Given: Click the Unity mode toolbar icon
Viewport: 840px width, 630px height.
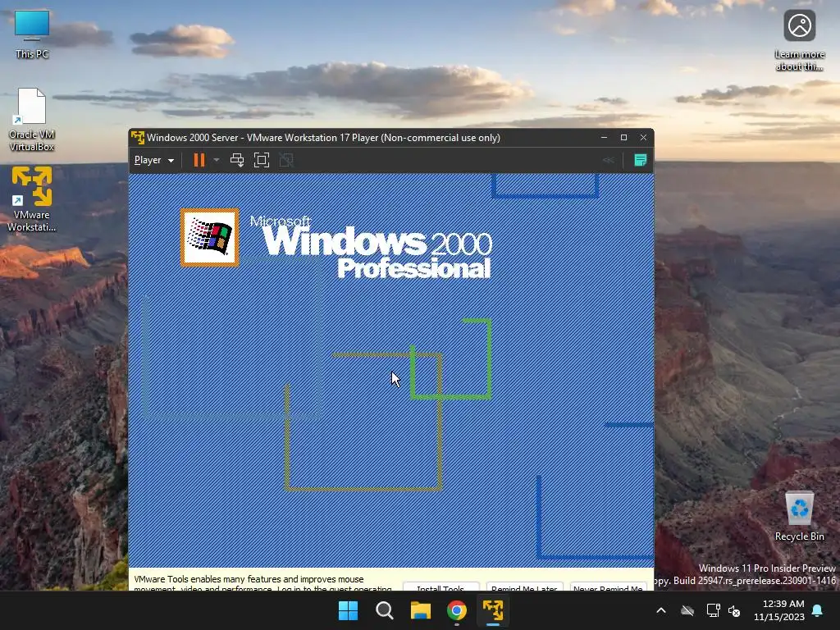Looking at the screenshot, I should click(286, 160).
